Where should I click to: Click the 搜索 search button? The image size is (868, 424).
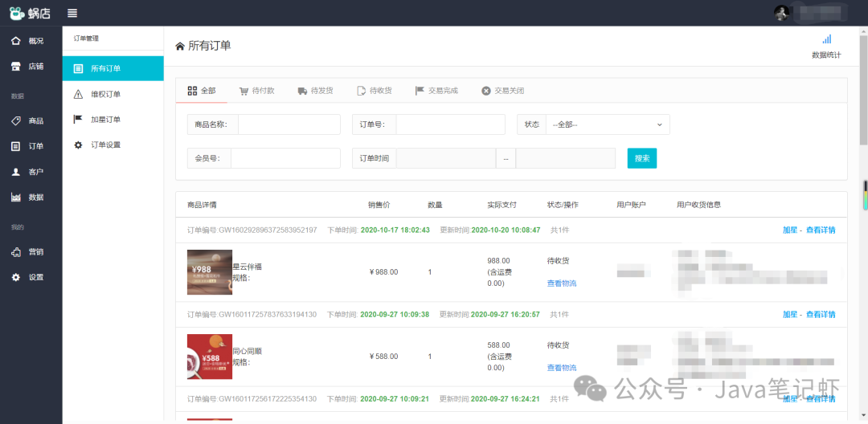[x=641, y=158]
